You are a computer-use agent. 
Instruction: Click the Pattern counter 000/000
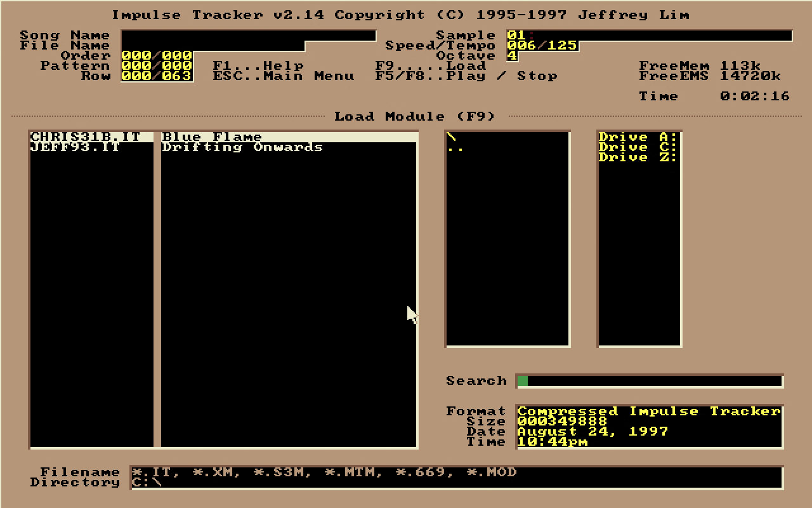157,66
